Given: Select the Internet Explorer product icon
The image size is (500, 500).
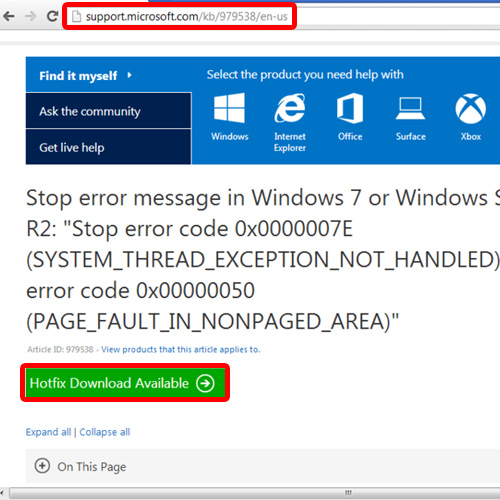Looking at the screenshot, I should coord(290,108).
